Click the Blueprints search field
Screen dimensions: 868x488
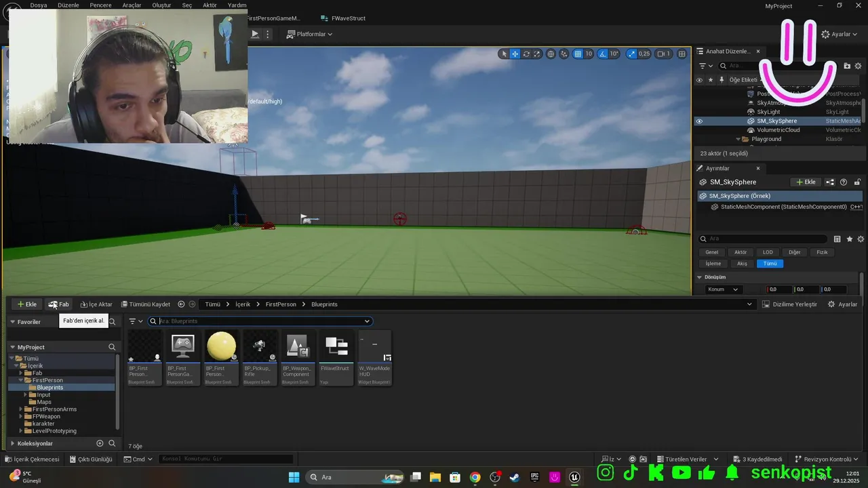(261, 321)
